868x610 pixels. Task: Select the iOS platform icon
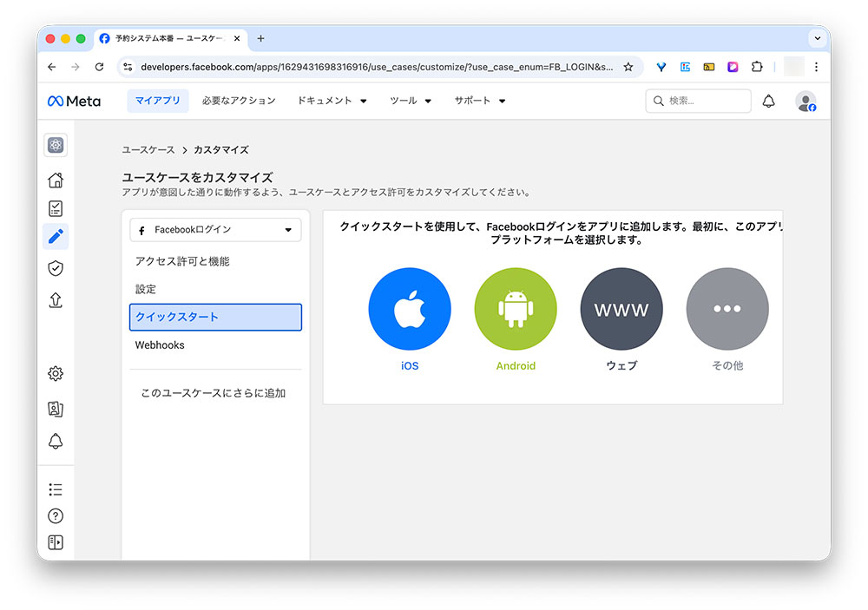(410, 308)
